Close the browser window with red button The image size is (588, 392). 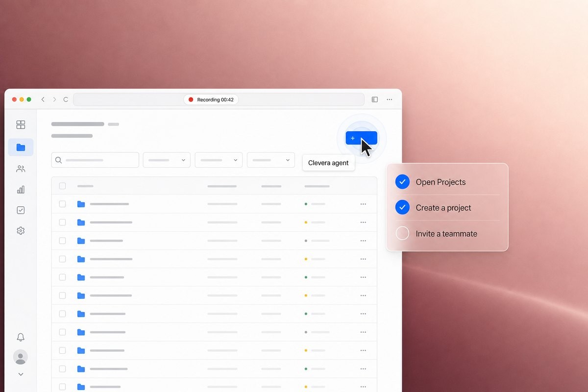pos(14,99)
